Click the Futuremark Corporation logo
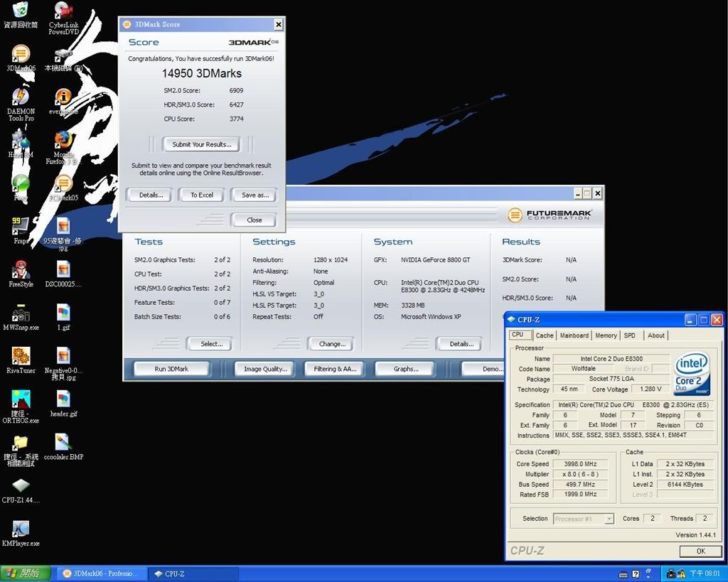This screenshot has width=728, height=582. point(549,215)
